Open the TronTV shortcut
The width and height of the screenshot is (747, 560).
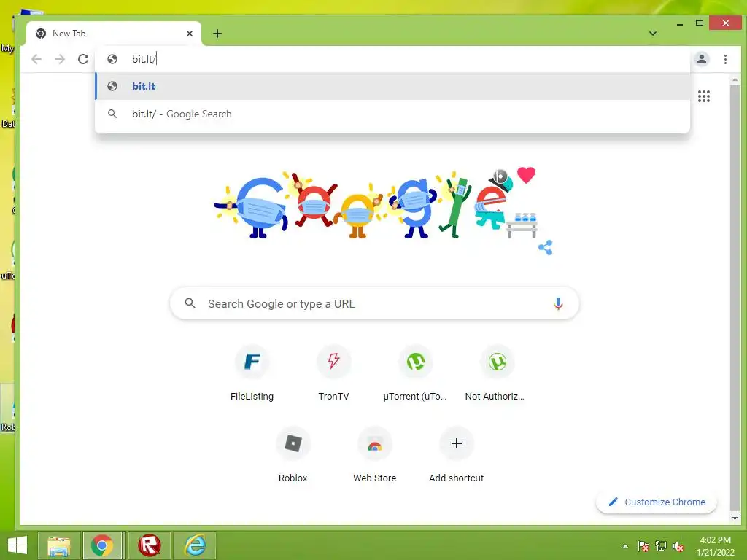pos(333,374)
